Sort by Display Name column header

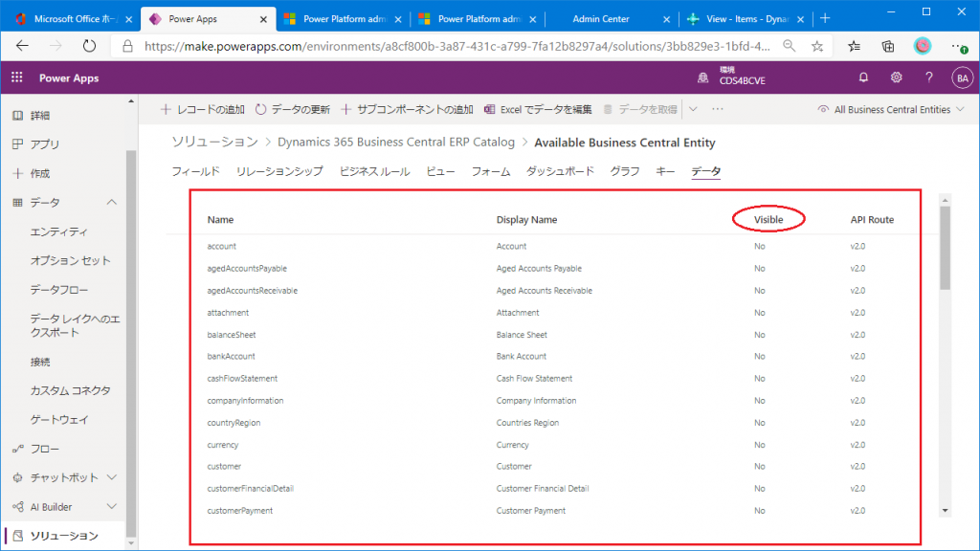[x=527, y=220]
